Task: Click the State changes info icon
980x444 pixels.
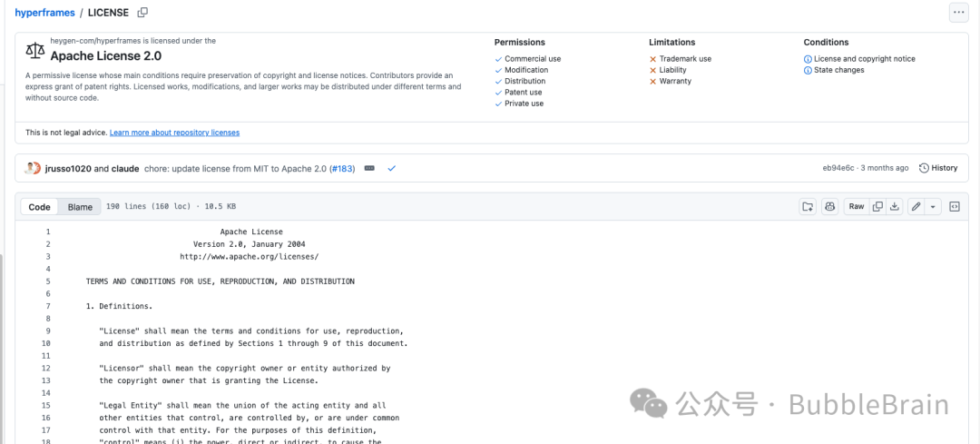Action: pyautogui.click(x=808, y=70)
